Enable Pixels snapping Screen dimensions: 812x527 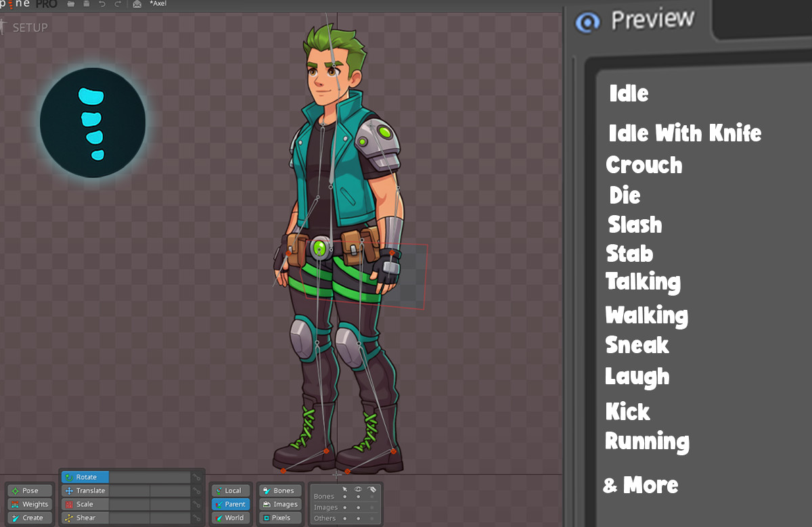(x=279, y=518)
